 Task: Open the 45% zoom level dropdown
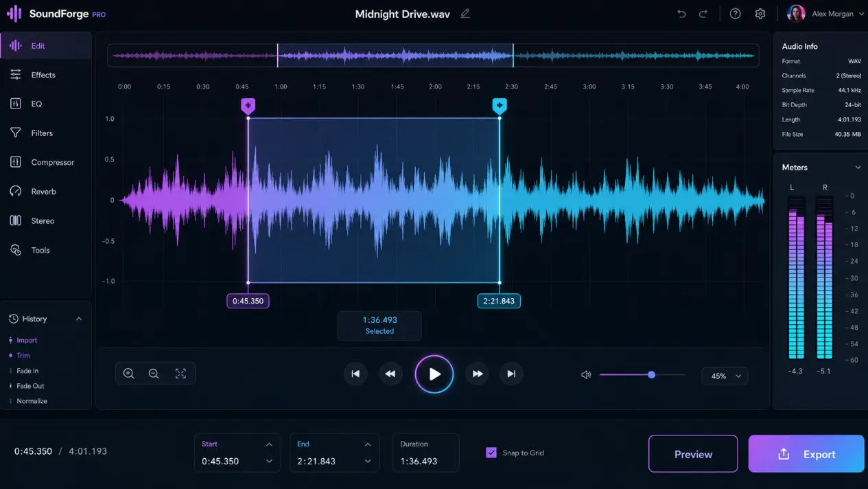pos(725,376)
